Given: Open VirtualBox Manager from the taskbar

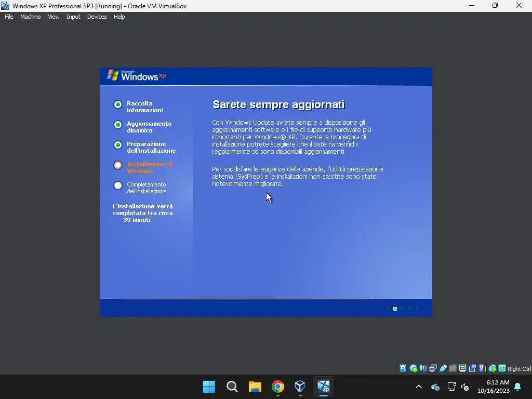Looking at the screenshot, I should (x=301, y=387).
